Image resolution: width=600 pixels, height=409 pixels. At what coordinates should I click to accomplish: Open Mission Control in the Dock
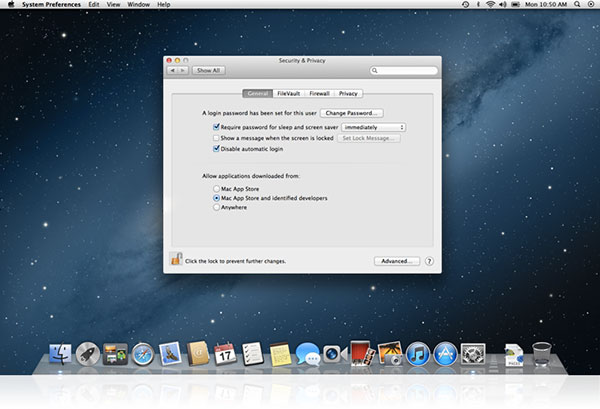(115, 354)
